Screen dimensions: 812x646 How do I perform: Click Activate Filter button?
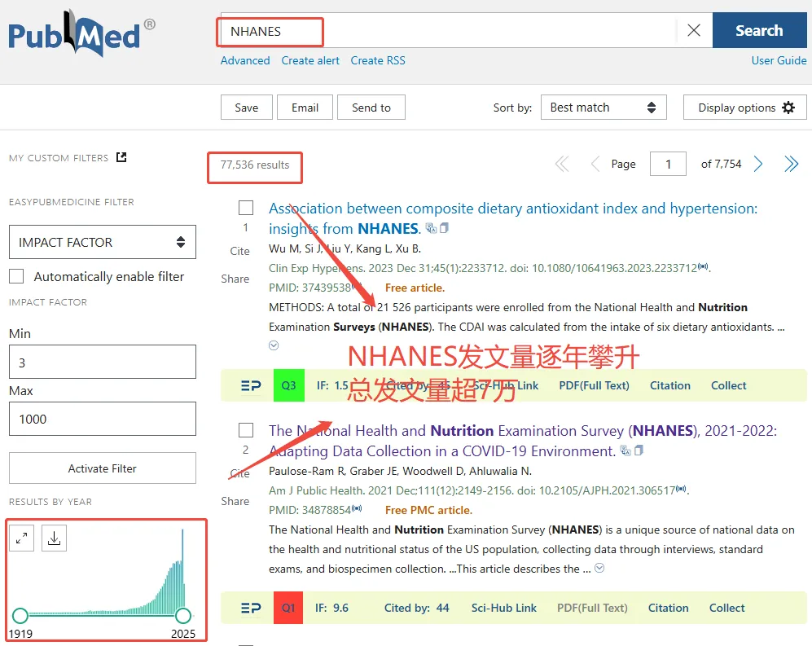coord(103,468)
